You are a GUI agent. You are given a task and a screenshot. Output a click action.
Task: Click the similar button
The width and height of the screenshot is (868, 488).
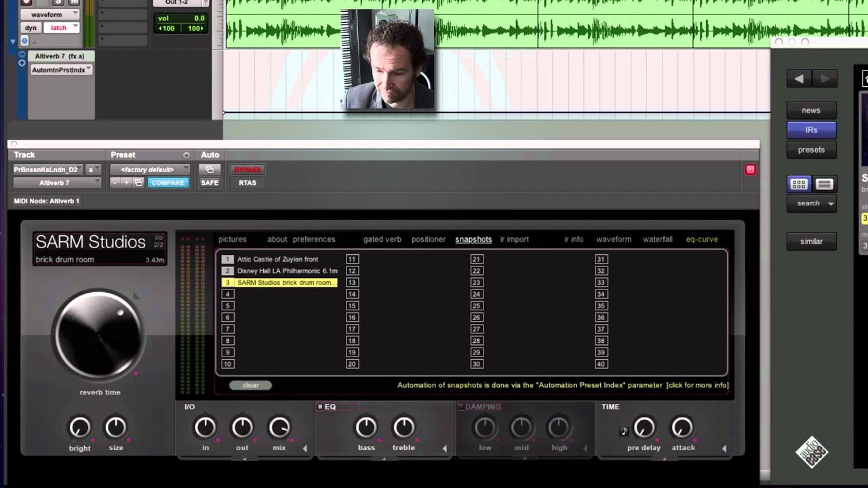(x=811, y=241)
